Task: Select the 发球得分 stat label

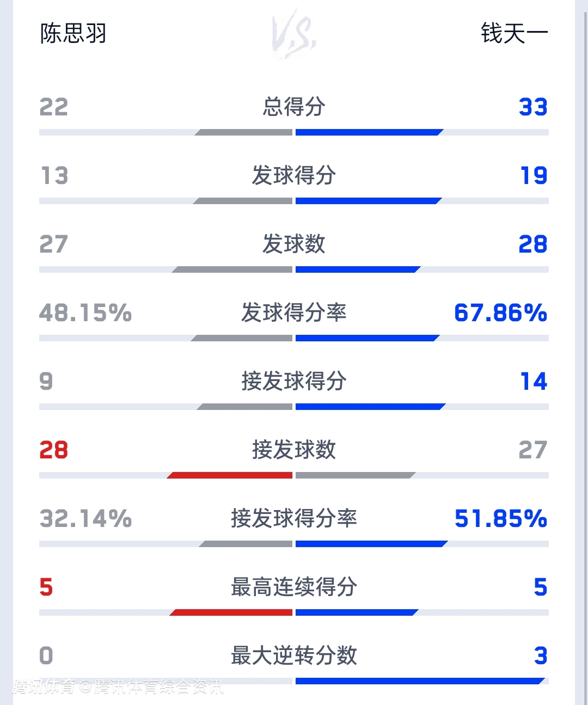Action: pos(294,175)
